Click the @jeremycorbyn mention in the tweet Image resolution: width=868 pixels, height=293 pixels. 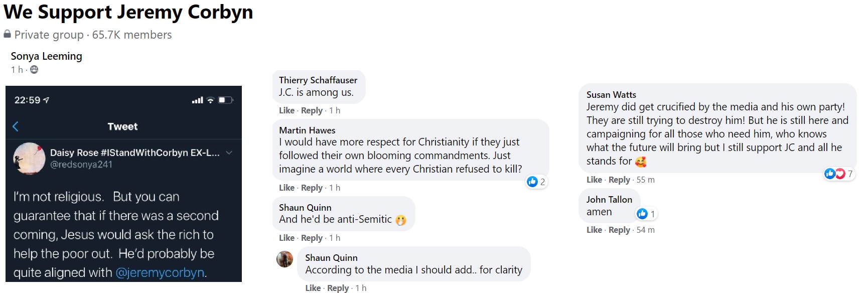coord(160,272)
